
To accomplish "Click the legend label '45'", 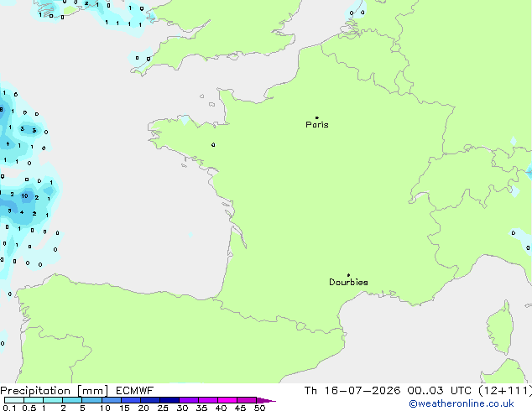I will 240,408.
